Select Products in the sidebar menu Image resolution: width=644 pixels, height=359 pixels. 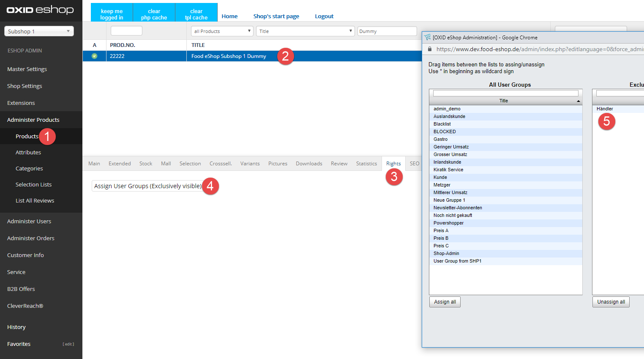coord(27,136)
